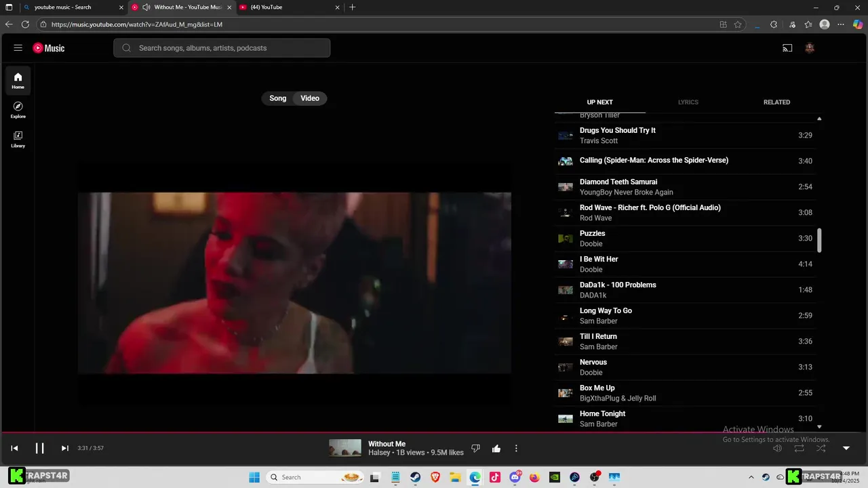
Task: Show hidden system tray icons
Action: pyautogui.click(x=751, y=477)
